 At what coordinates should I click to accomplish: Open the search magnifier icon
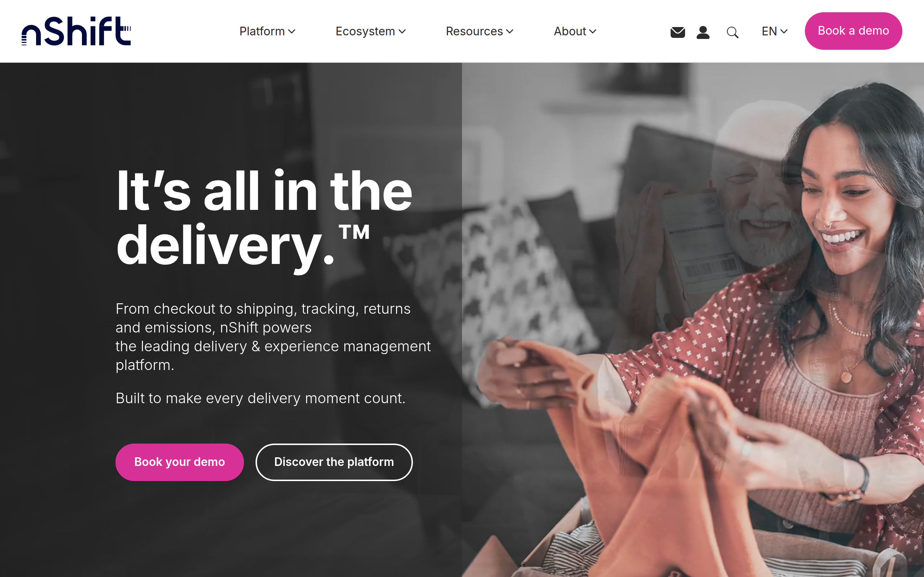(732, 32)
